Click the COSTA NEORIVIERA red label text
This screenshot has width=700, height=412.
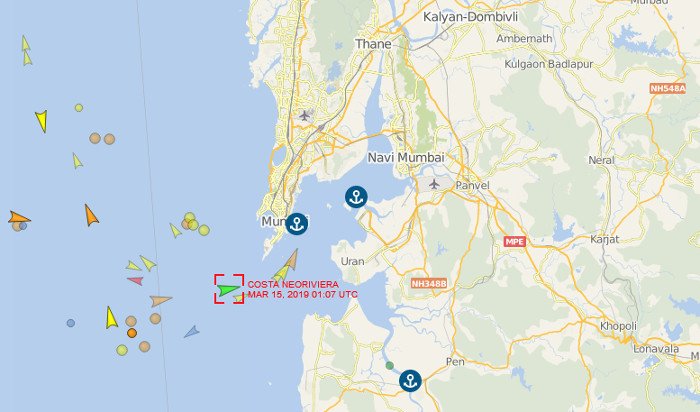tap(293, 284)
